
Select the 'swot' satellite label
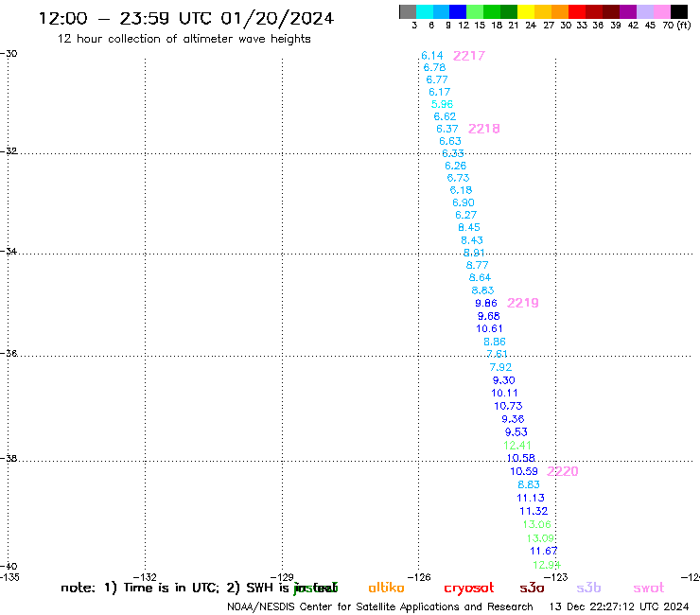click(x=649, y=589)
